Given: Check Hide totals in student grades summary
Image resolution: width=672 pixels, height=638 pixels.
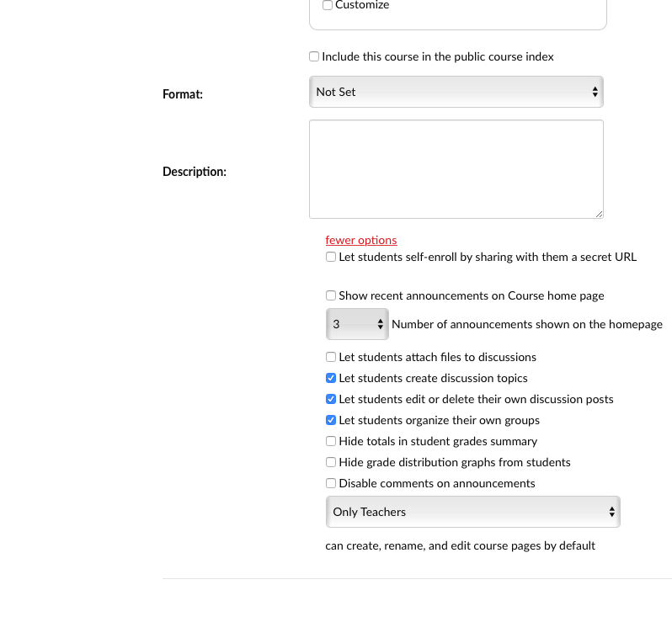Looking at the screenshot, I should click(331, 441).
